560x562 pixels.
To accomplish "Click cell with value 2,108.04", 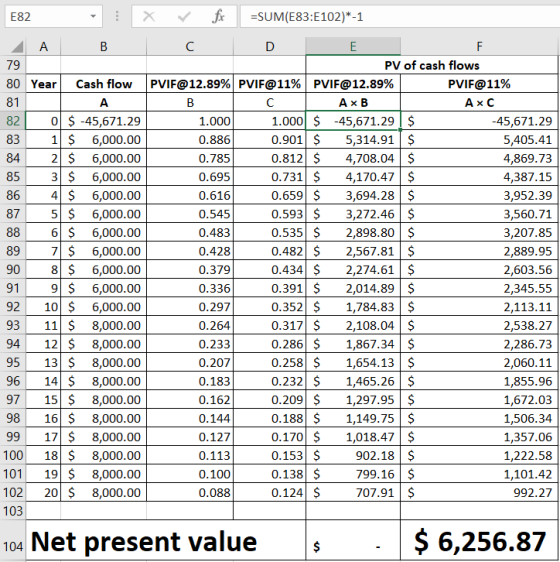I will click(353, 325).
